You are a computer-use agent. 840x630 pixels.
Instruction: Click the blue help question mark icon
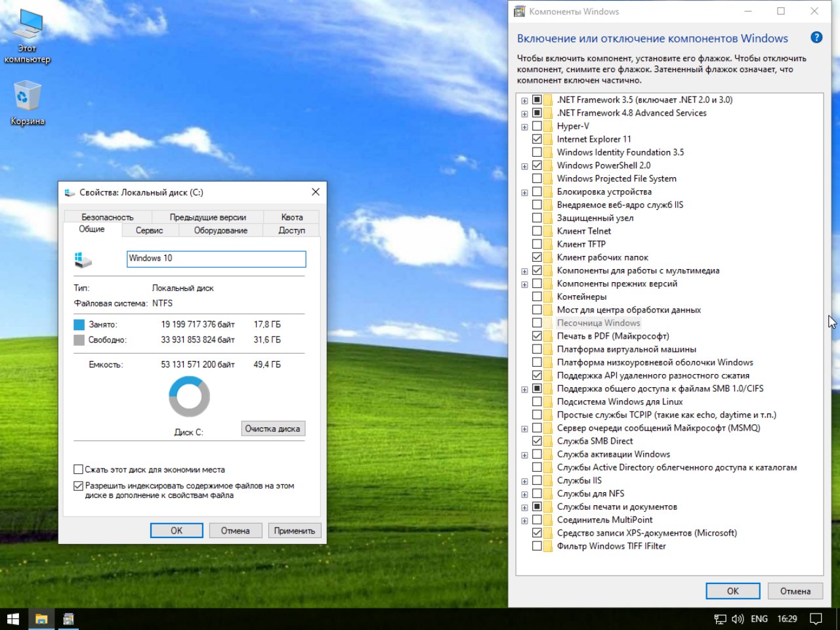click(x=816, y=37)
